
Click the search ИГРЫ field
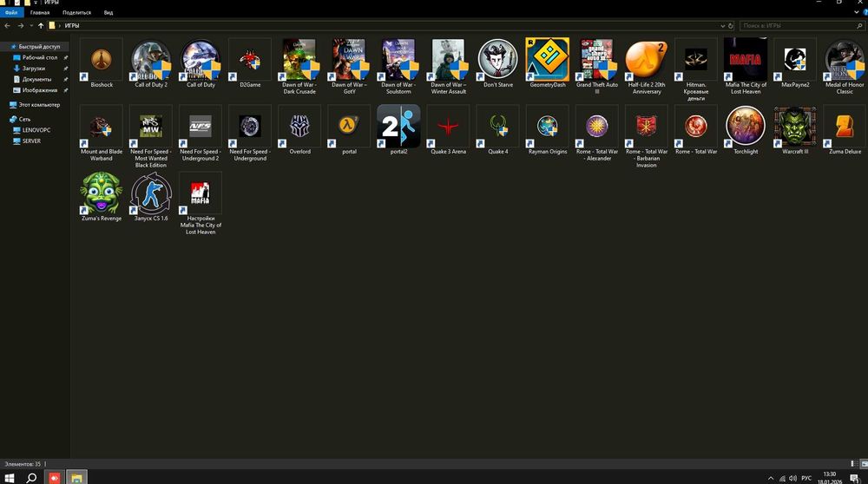[801, 25]
